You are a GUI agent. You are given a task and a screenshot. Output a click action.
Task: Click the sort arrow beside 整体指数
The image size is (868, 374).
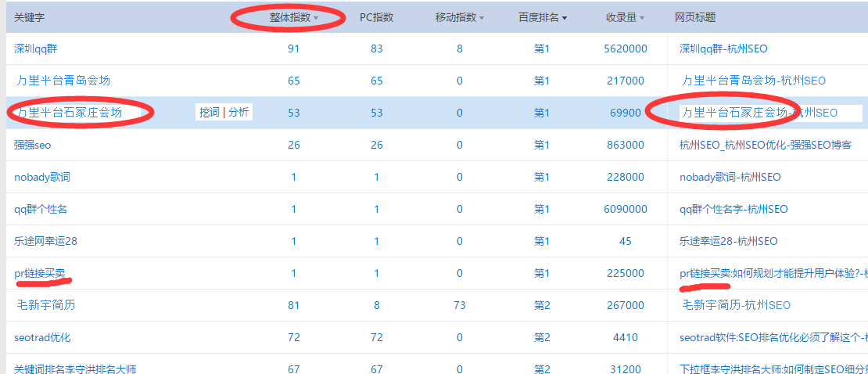point(316,18)
